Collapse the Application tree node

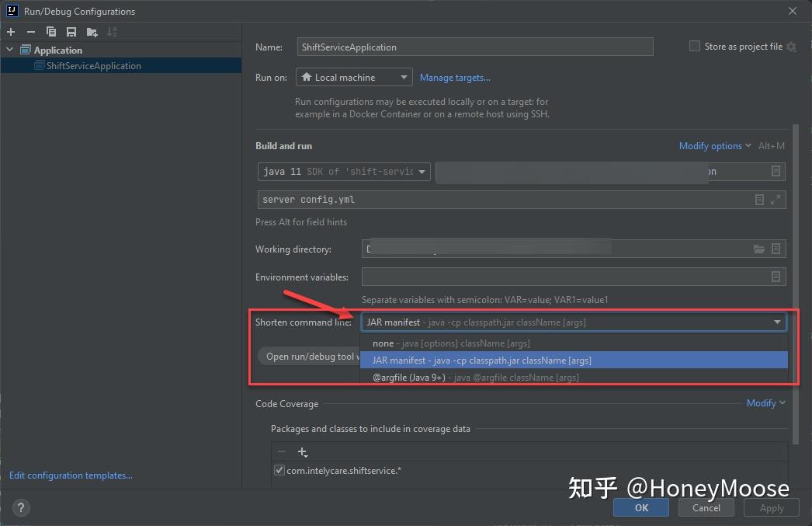point(10,49)
